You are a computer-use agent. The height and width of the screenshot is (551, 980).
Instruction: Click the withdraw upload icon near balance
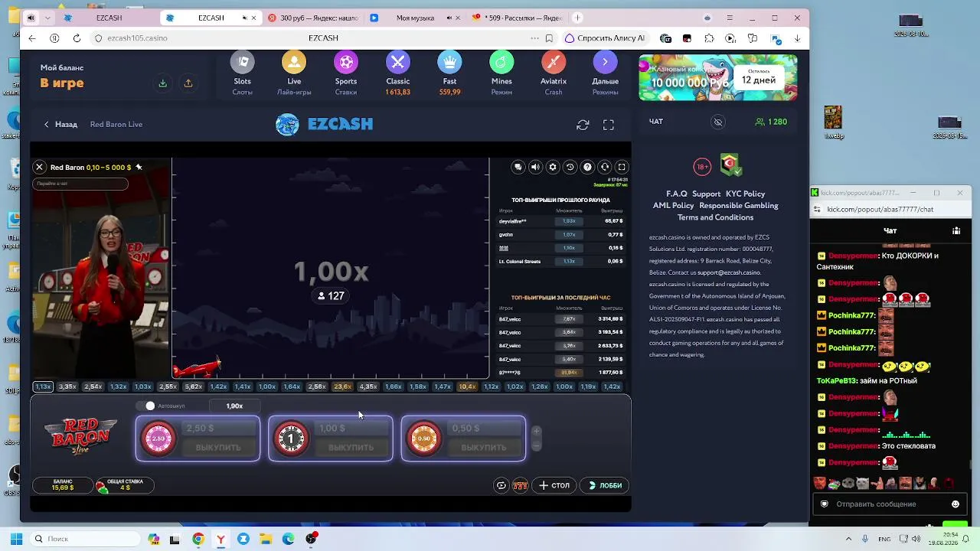(x=188, y=83)
